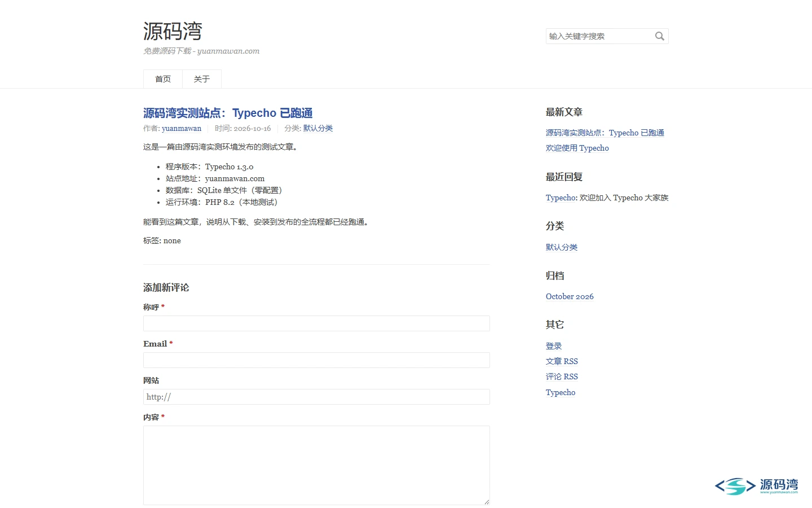Image resolution: width=812 pixels, height=508 pixels.
Task: Open article title 源码湾实测站点：Typecho 已跑通
Action: [228, 113]
